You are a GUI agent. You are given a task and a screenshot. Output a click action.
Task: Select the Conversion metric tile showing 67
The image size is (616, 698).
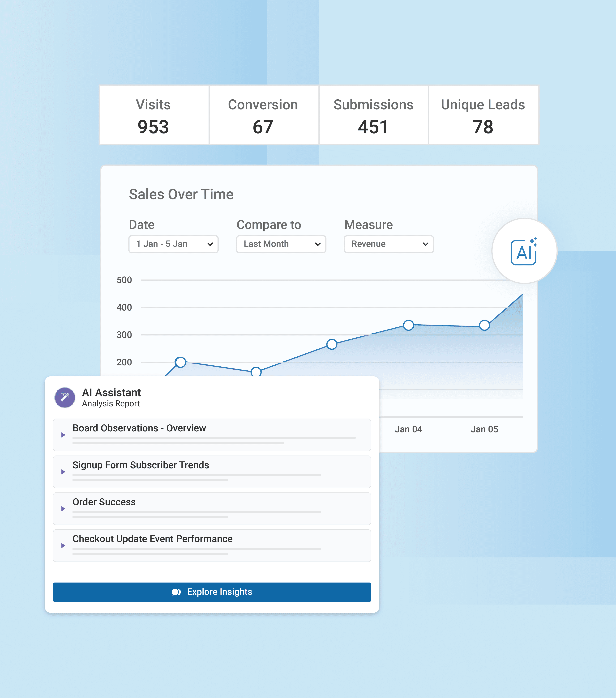point(263,115)
